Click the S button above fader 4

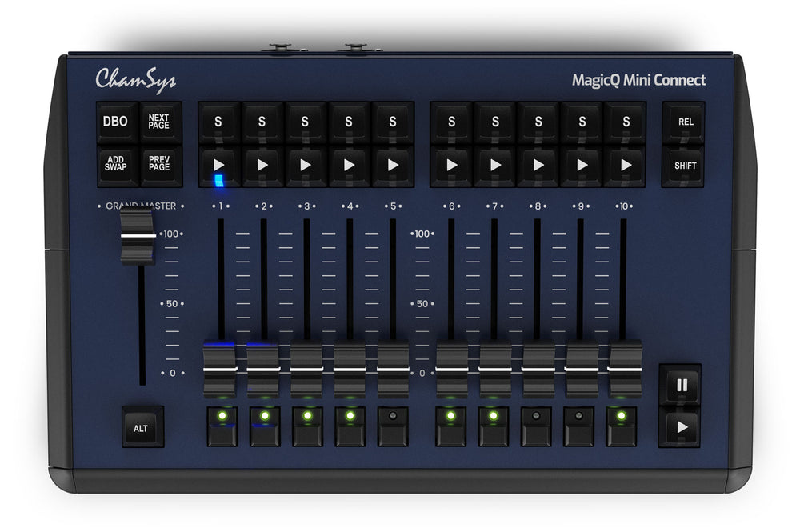349,122
